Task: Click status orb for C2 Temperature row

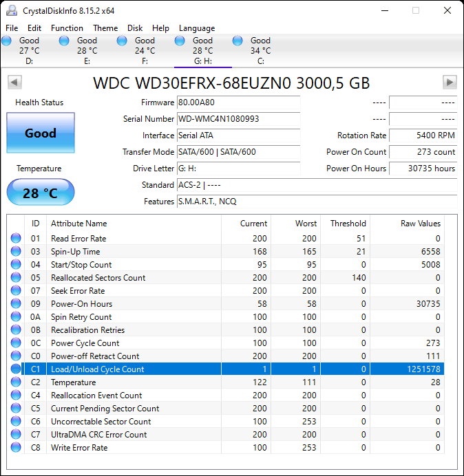Action: coord(16,382)
